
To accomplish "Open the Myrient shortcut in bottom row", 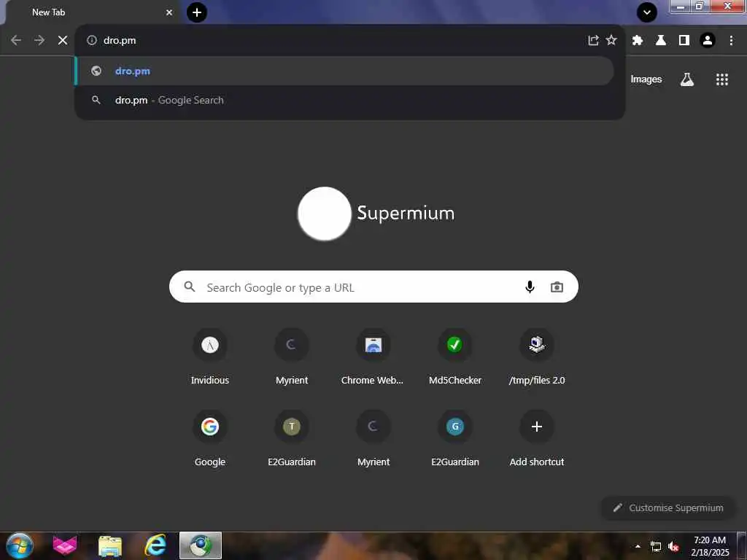I will tap(373, 438).
